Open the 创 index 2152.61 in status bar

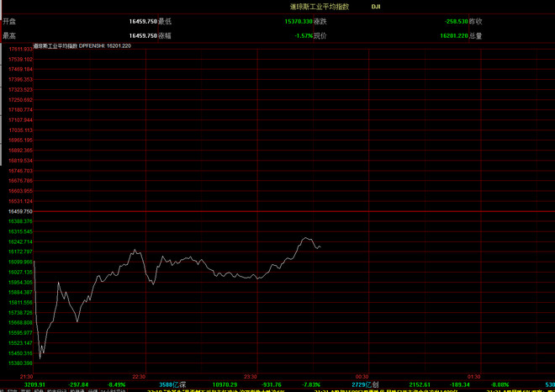click(420, 384)
